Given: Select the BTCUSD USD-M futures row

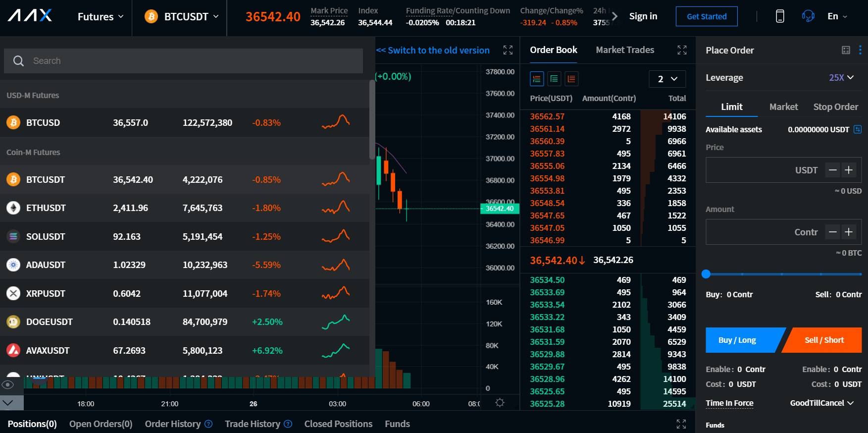Looking at the screenshot, I should [x=184, y=122].
